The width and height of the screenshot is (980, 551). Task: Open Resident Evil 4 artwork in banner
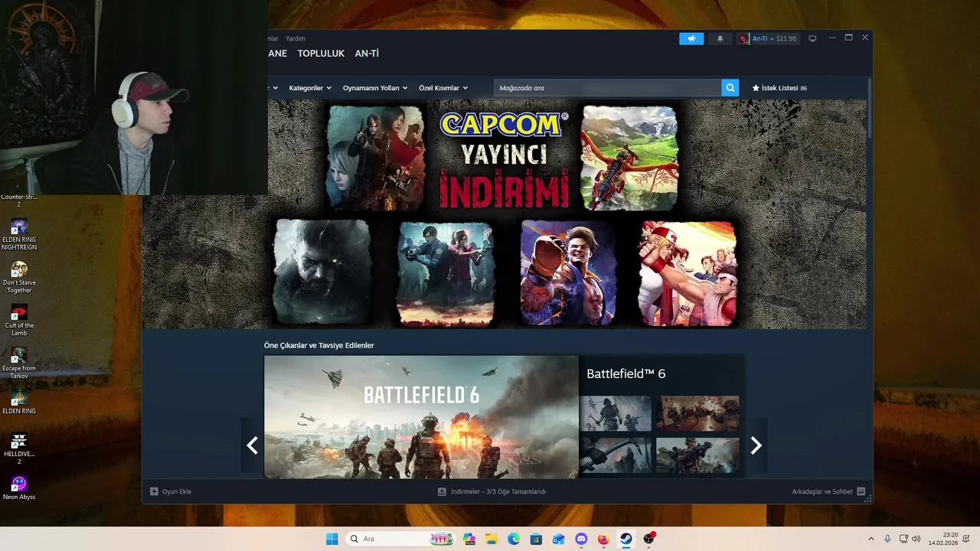coord(376,158)
